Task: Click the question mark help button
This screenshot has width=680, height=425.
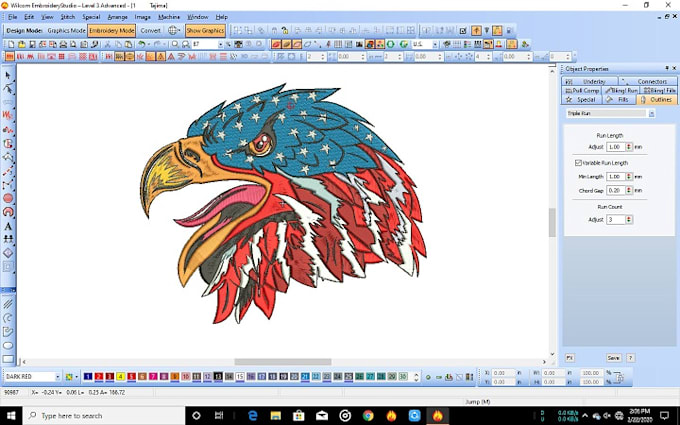Action: tap(631, 358)
